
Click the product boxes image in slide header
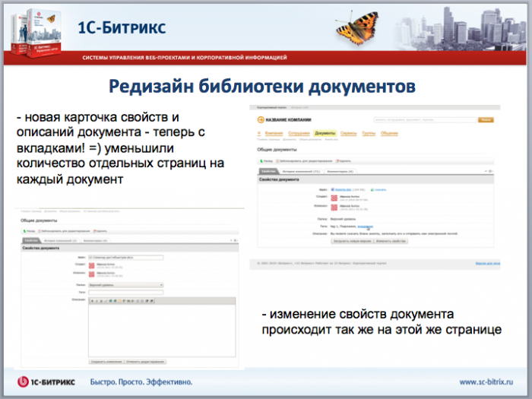36,33
